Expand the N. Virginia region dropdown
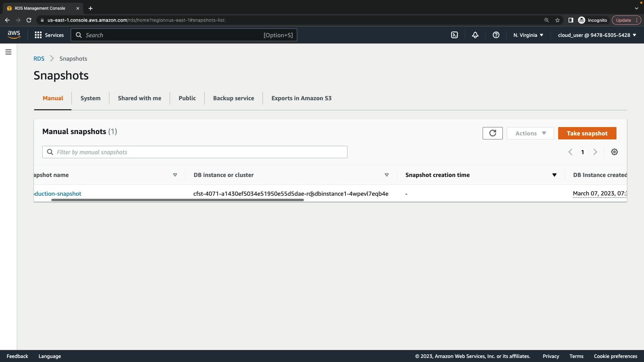The width and height of the screenshot is (644, 362). click(528, 35)
